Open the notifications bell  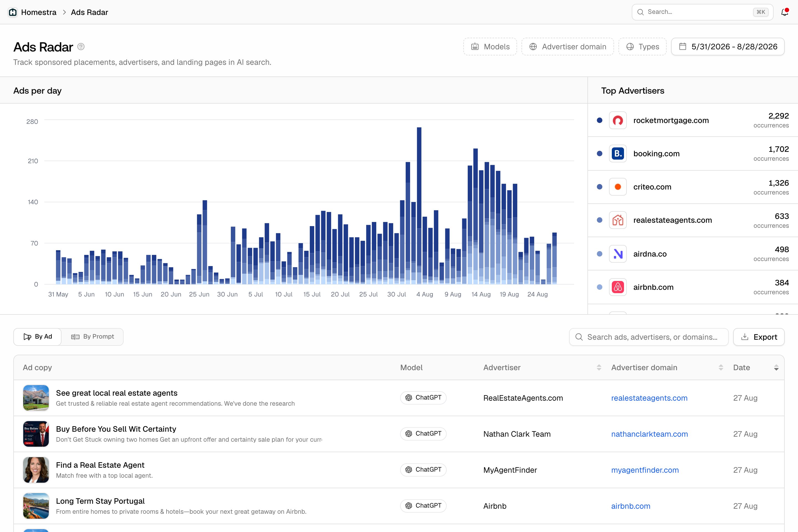pos(784,12)
